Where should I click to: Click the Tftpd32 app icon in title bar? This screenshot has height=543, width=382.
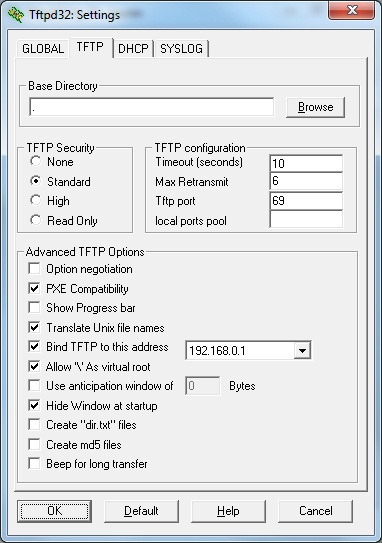[x=16, y=15]
